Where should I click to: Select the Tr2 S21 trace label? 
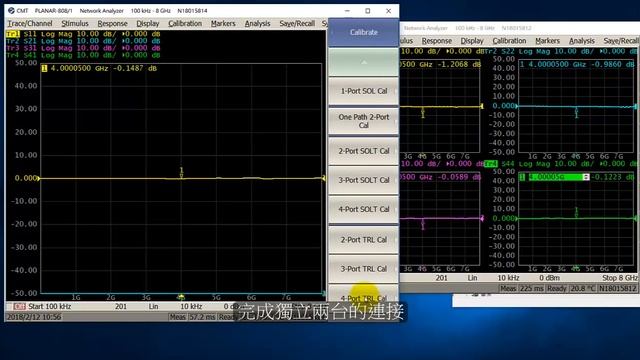pos(83,41)
